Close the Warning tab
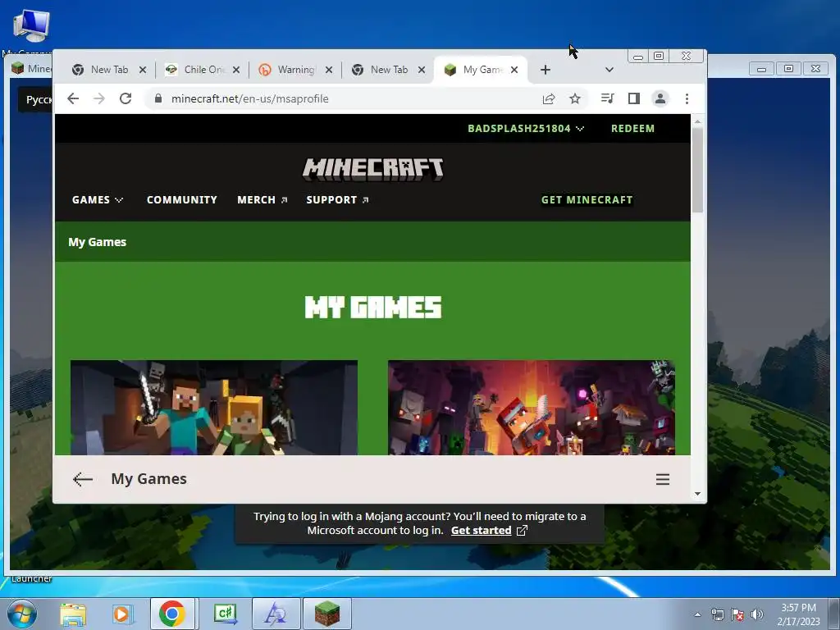This screenshot has width=840, height=630. 329,70
